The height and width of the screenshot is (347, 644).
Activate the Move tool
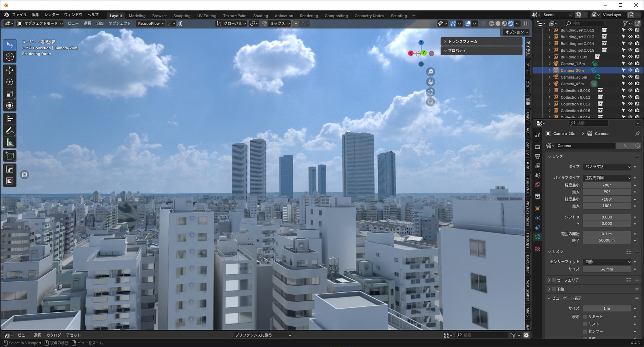tap(10, 70)
